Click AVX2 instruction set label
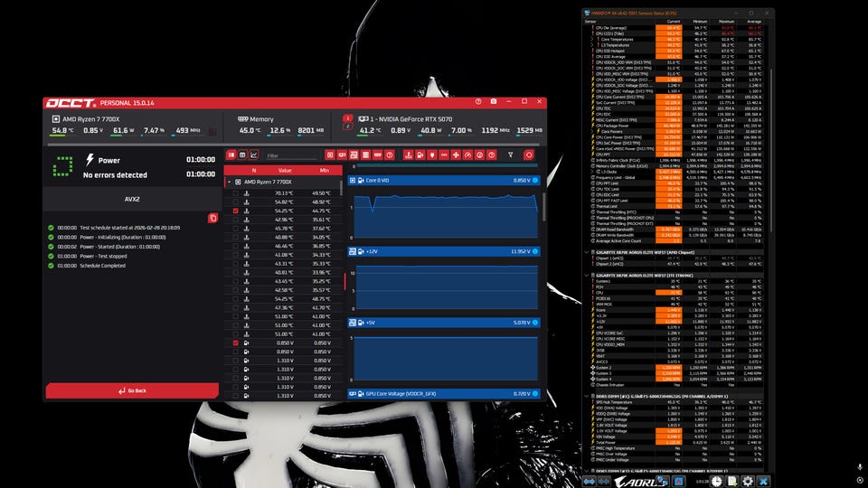Viewport: 868px width, 488px height. 132,199
